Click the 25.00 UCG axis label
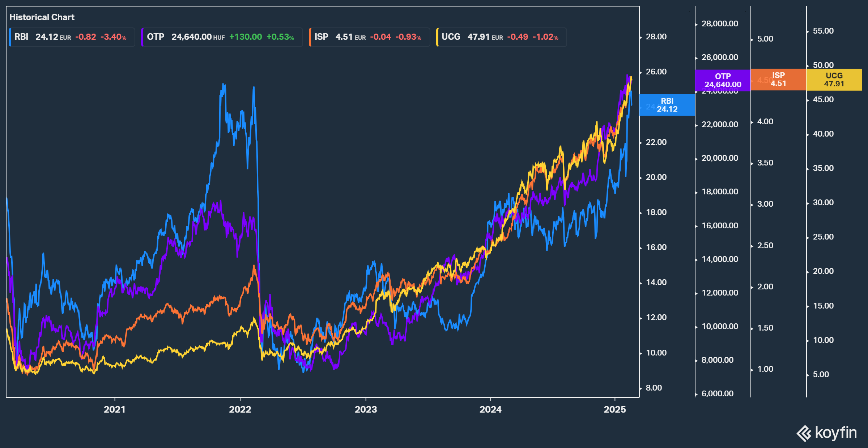Viewport: 868px width, 448px height. coord(823,237)
